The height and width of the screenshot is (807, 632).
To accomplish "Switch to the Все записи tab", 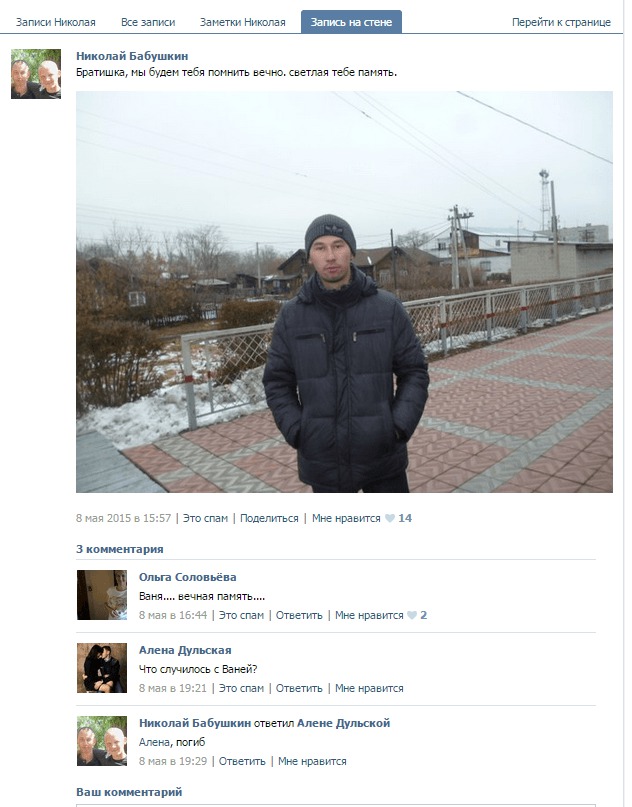I will point(148,22).
